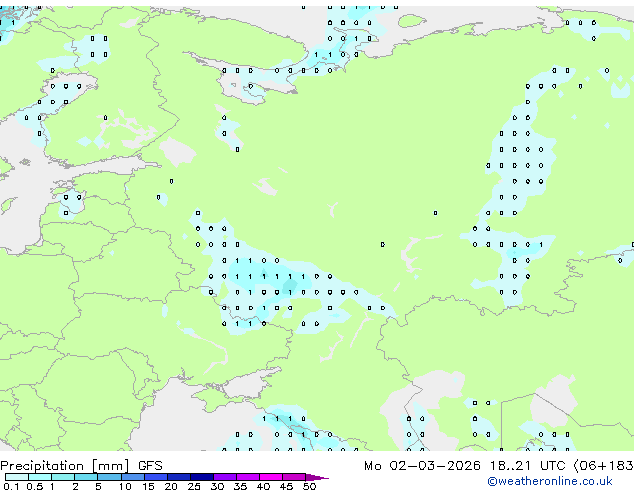Screen dimensions: 634x490
Task: Click the 0.1–0.5 mm palest legend swatch
Action: (17, 477)
